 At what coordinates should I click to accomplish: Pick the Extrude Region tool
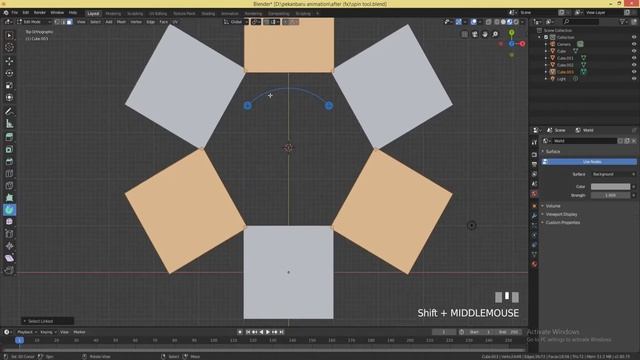pos(9,137)
